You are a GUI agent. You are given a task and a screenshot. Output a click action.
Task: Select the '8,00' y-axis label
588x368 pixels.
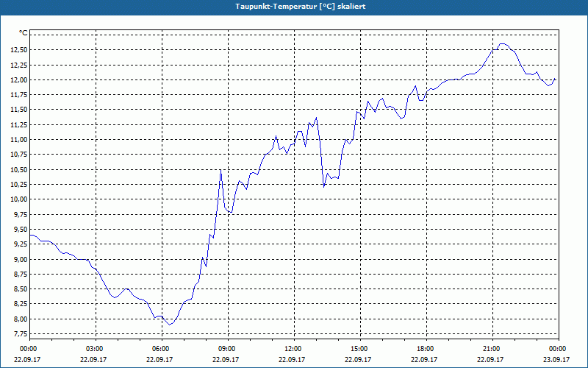21,319
